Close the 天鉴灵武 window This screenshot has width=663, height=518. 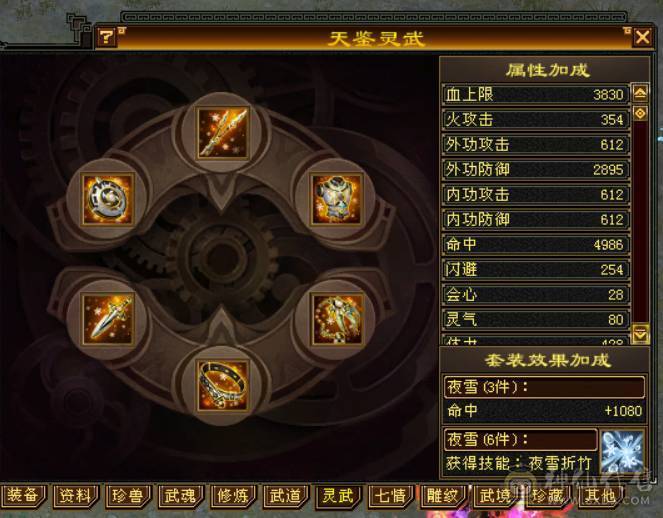[x=642, y=37]
